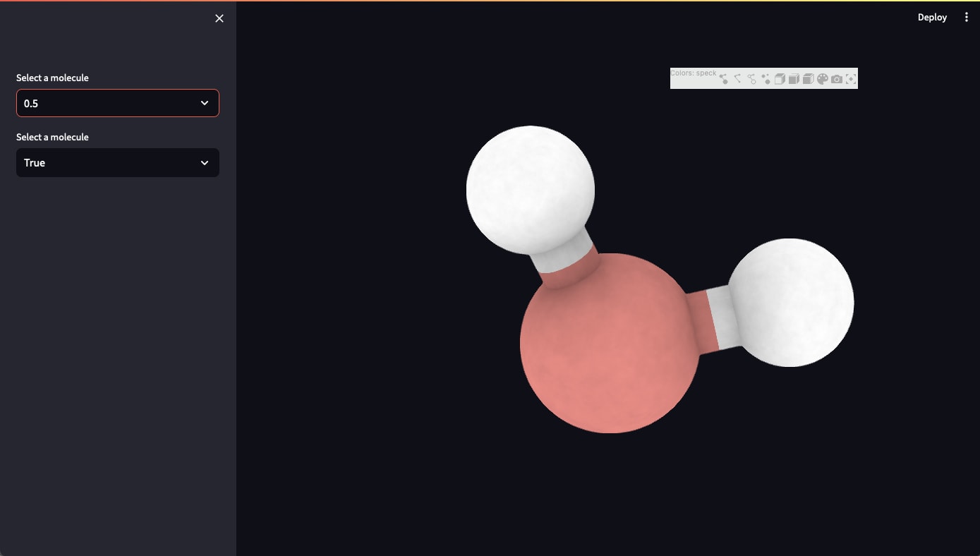The width and height of the screenshot is (980, 556).
Task: Open the color palette icon
Action: [823, 79]
